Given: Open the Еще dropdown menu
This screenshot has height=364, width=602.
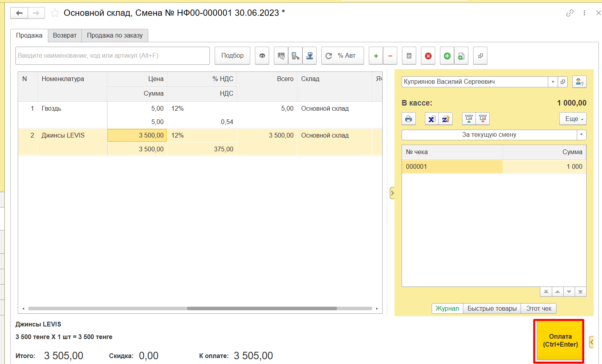Looking at the screenshot, I should point(573,119).
